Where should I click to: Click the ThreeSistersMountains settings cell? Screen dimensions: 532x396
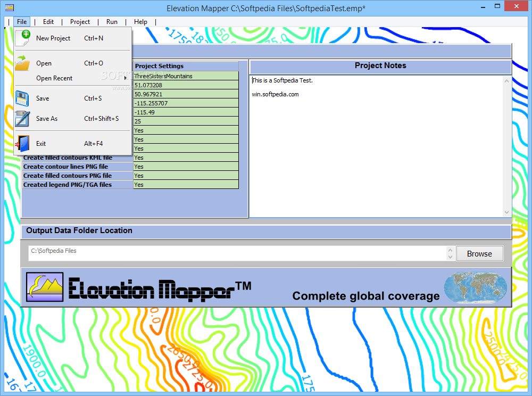pyautogui.click(x=186, y=76)
